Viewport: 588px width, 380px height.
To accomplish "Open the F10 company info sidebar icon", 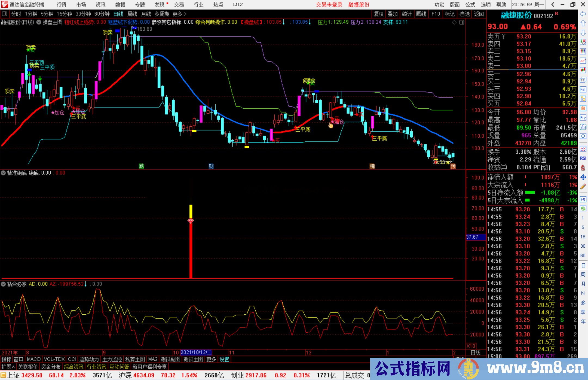I will pyautogui.click(x=583, y=89).
